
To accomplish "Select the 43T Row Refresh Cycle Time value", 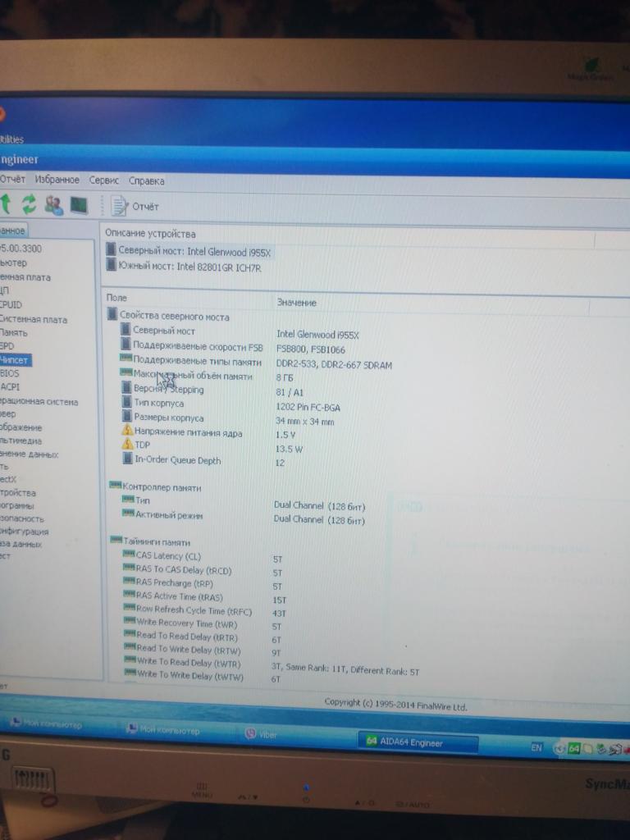I will (x=279, y=614).
